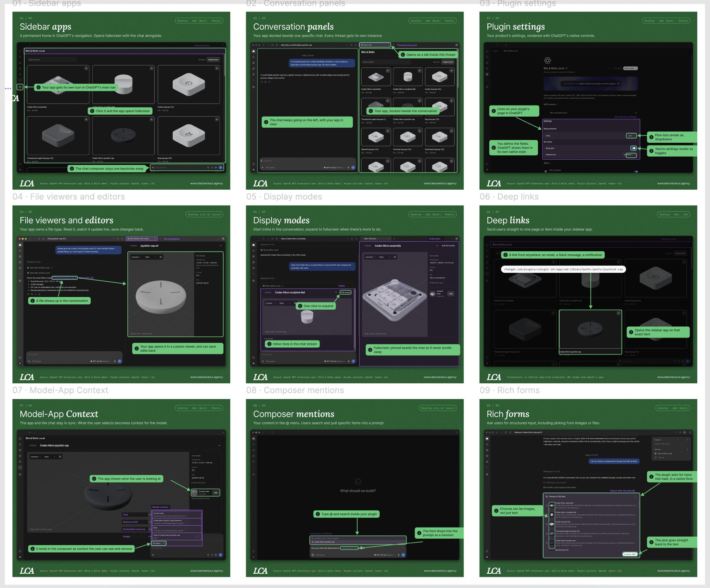This screenshot has width=710, height=588.
Task: Click send arrow in Composer mentions frame
Action: (403, 555)
